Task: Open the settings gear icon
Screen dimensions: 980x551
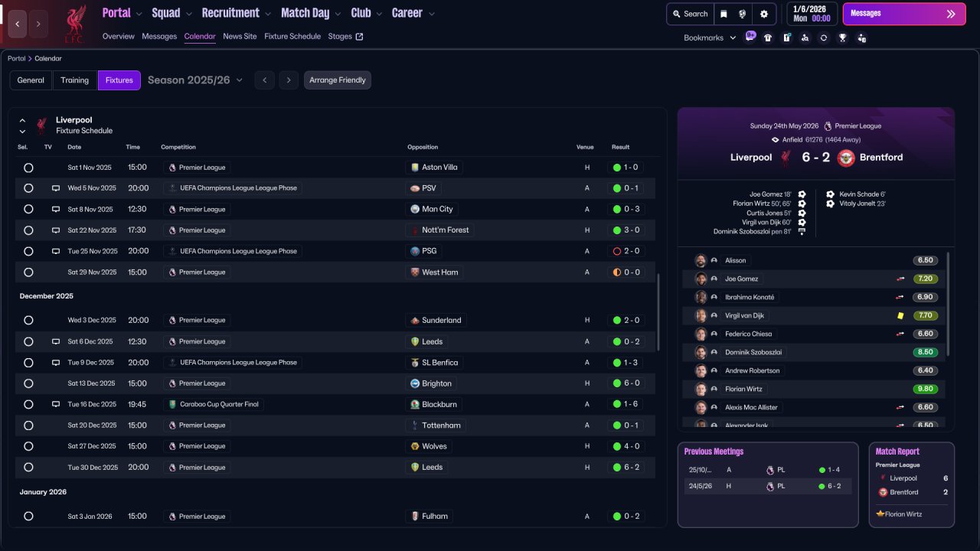Action: coord(764,14)
